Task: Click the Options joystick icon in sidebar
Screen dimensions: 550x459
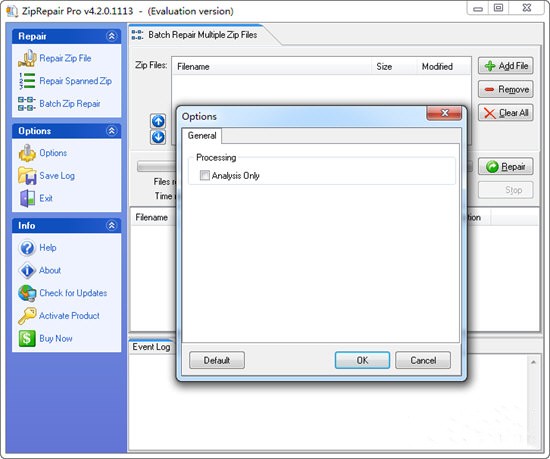Action: [27, 153]
